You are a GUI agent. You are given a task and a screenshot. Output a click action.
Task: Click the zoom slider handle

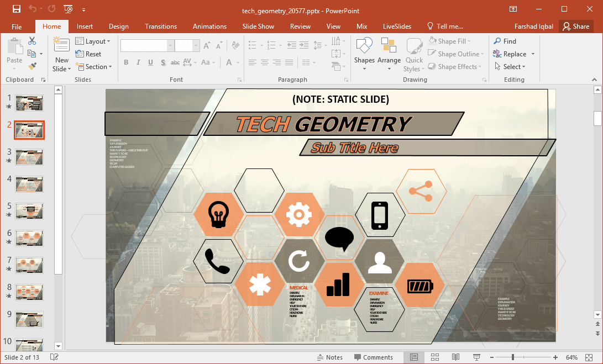pos(512,357)
